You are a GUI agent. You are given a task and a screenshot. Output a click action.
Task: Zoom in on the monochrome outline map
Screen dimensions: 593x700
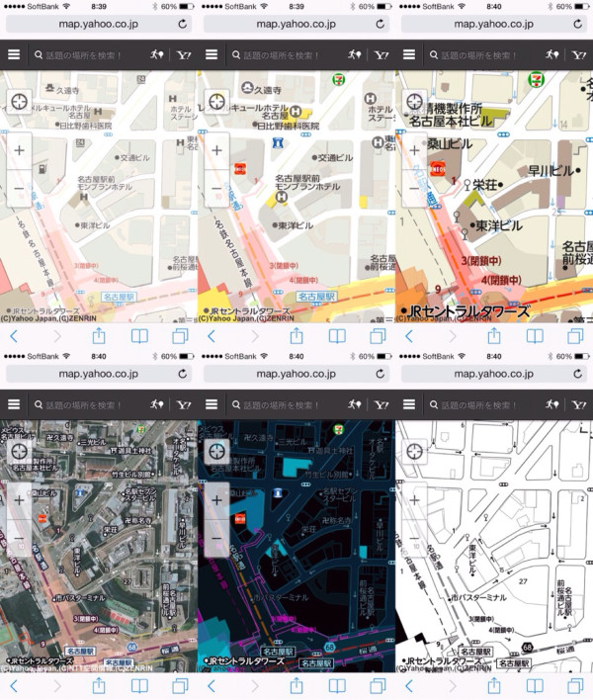[x=414, y=500]
